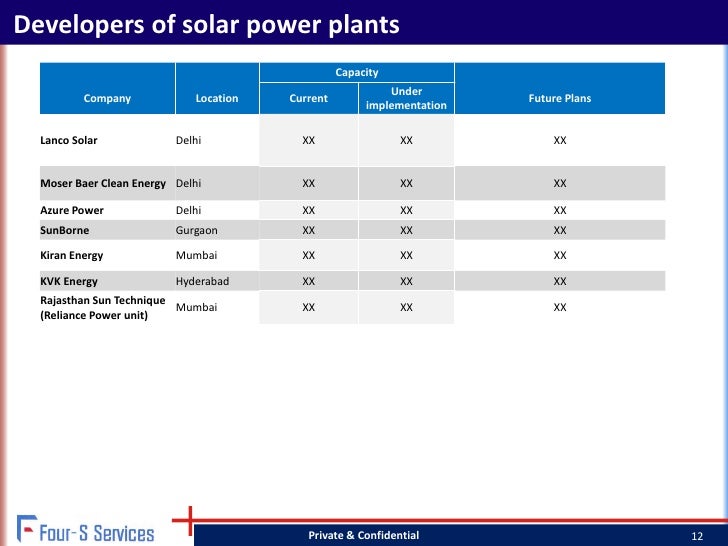The height and width of the screenshot is (546, 728).
Task: Click Under implementation 'XX' for Azure Power
Action: (406, 210)
